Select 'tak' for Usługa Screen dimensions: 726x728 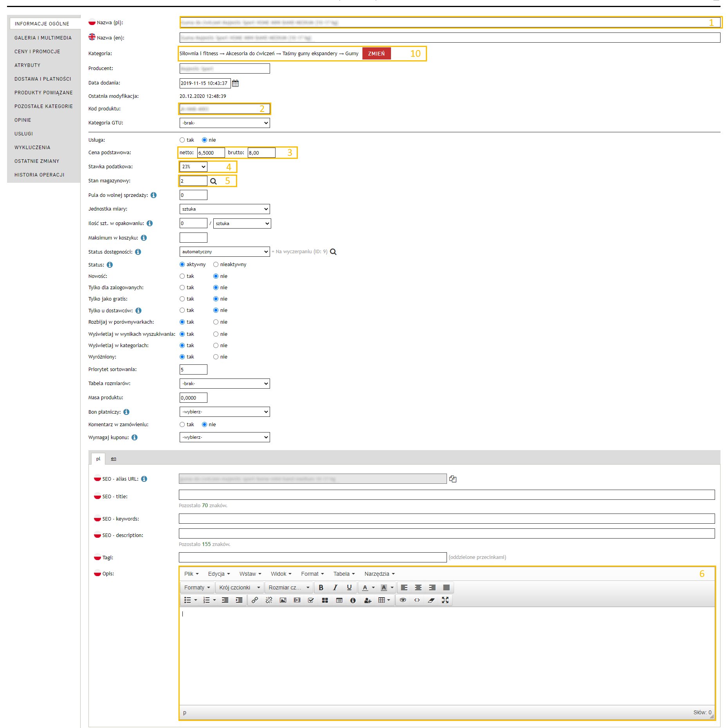point(182,140)
